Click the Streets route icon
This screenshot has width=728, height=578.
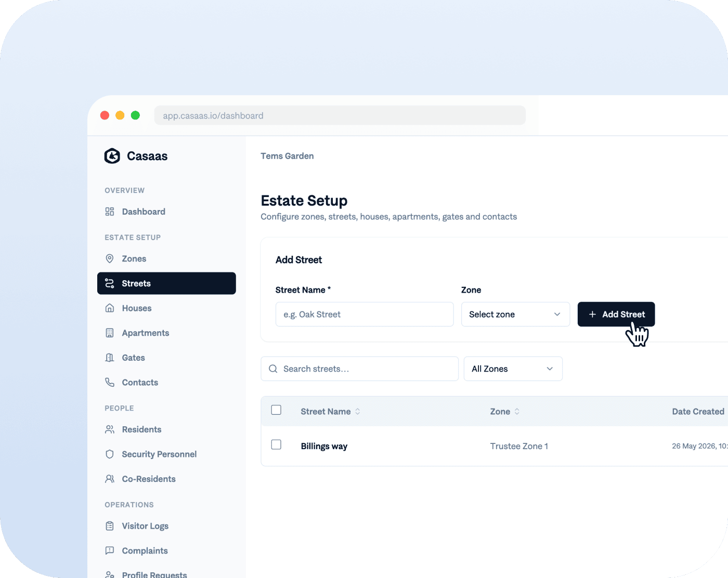[x=110, y=283]
